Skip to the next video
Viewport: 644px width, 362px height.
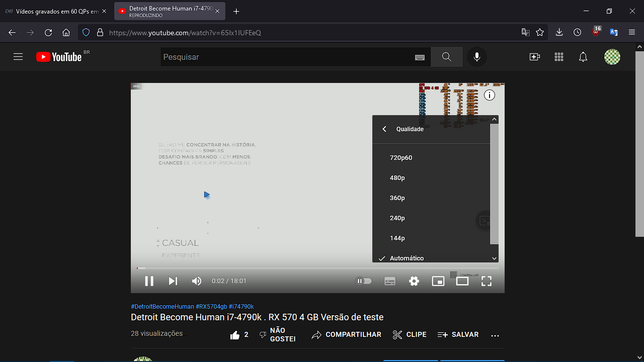click(x=173, y=281)
